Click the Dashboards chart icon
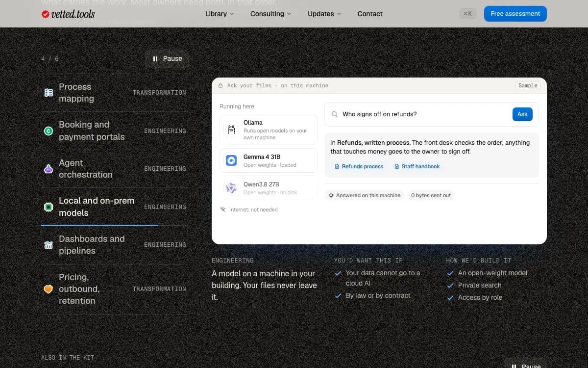 tap(49, 245)
